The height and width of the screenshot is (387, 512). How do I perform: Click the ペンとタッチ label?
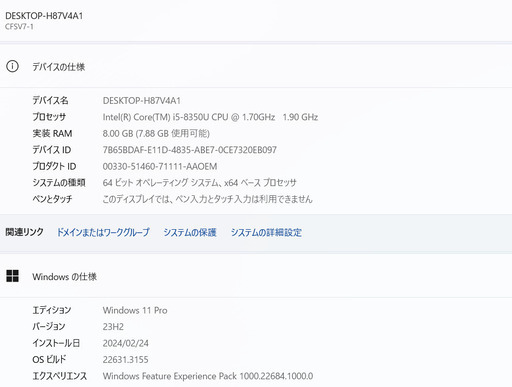click(x=52, y=199)
